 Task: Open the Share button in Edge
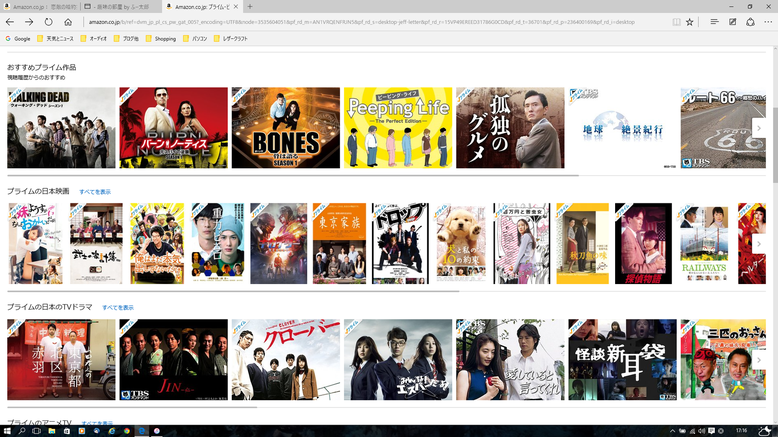(750, 22)
